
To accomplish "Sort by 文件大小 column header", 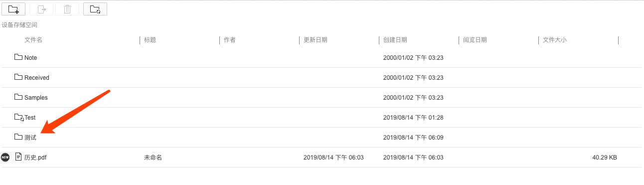I will tap(555, 40).
